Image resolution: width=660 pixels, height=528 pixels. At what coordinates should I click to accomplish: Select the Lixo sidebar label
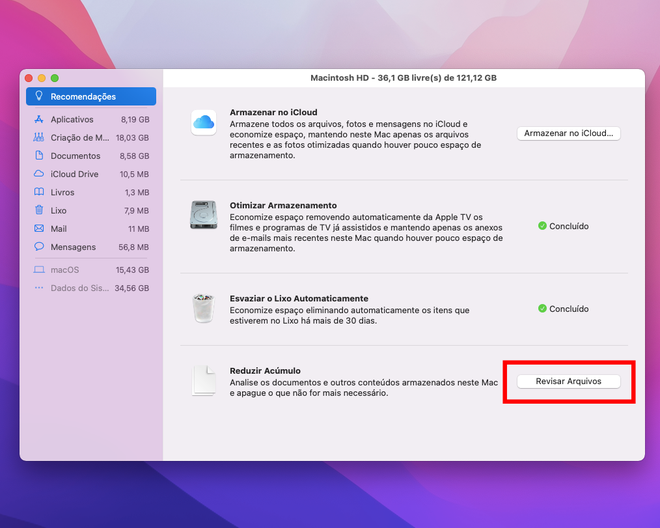coord(59,211)
